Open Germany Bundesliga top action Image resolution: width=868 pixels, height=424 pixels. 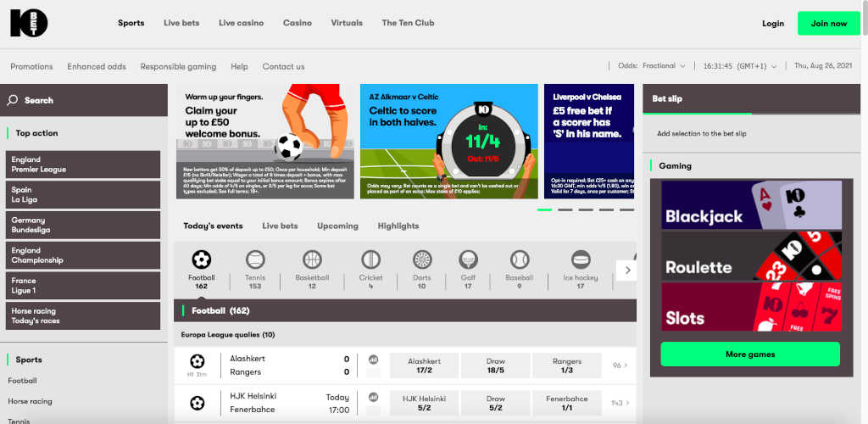click(x=83, y=225)
